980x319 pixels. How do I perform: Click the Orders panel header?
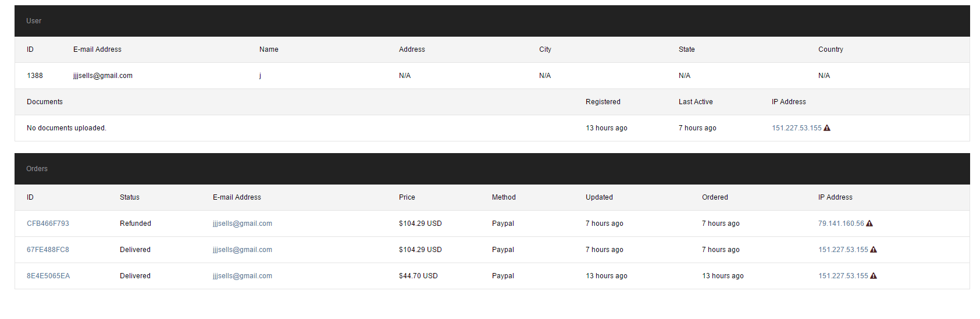[492, 169]
